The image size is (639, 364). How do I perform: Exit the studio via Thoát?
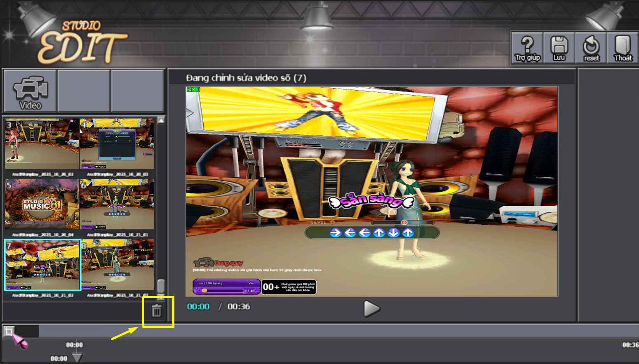[x=623, y=48]
